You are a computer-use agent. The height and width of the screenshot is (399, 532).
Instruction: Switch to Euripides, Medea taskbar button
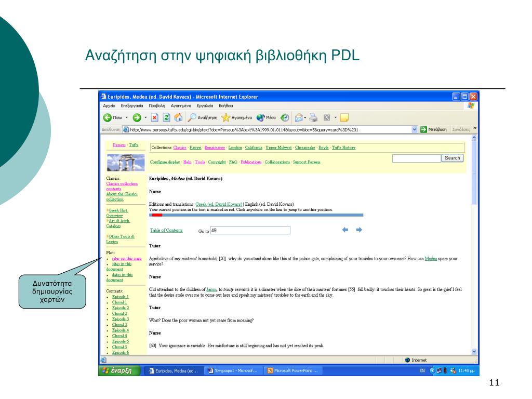point(174,371)
